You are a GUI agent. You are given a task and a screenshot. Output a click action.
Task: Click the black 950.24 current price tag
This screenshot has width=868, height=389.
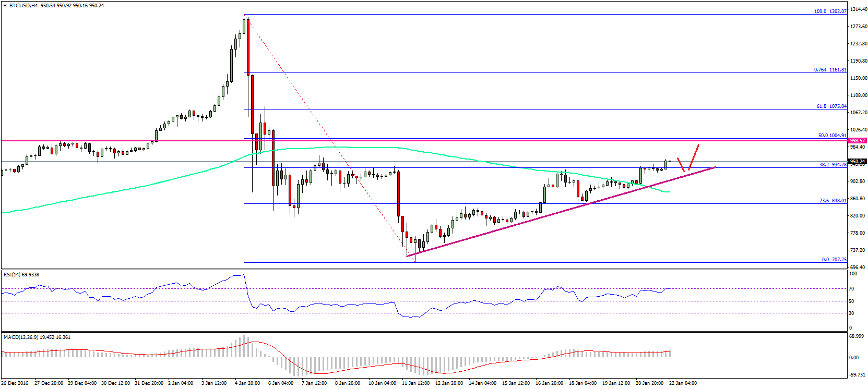pos(858,162)
